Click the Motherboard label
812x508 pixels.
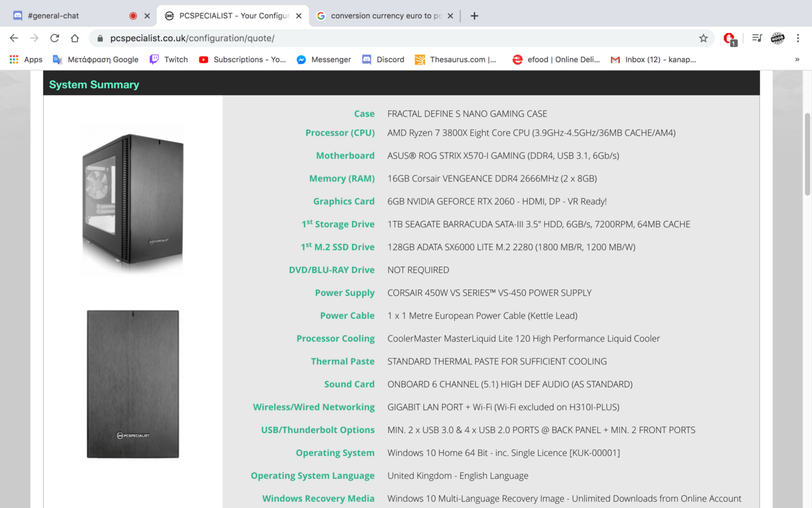pyautogui.click(x=345, y=156)
